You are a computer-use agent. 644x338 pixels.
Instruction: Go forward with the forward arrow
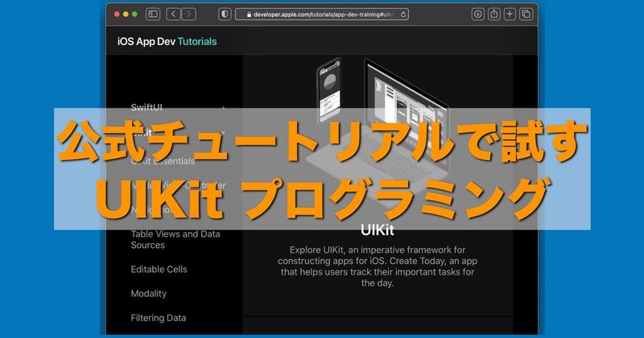(188, 14)
